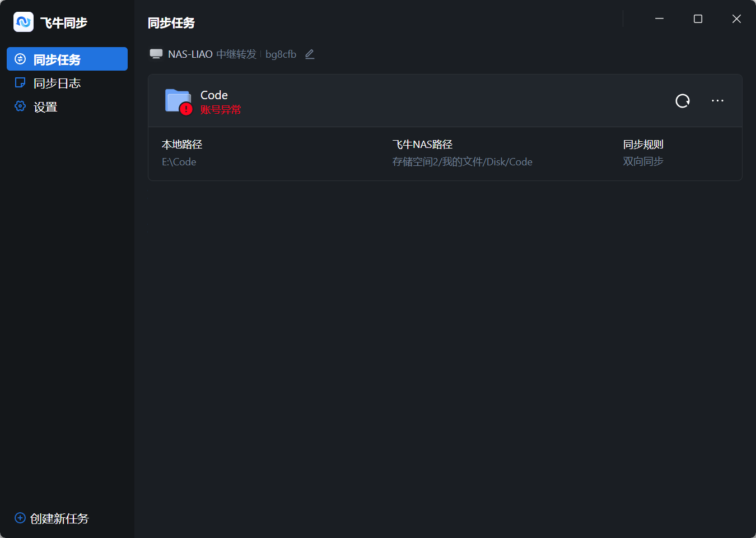Viewport: 756px width, 538px height.
Task: Open 设置 from the sidebar
Action: [x=67, y=106]
